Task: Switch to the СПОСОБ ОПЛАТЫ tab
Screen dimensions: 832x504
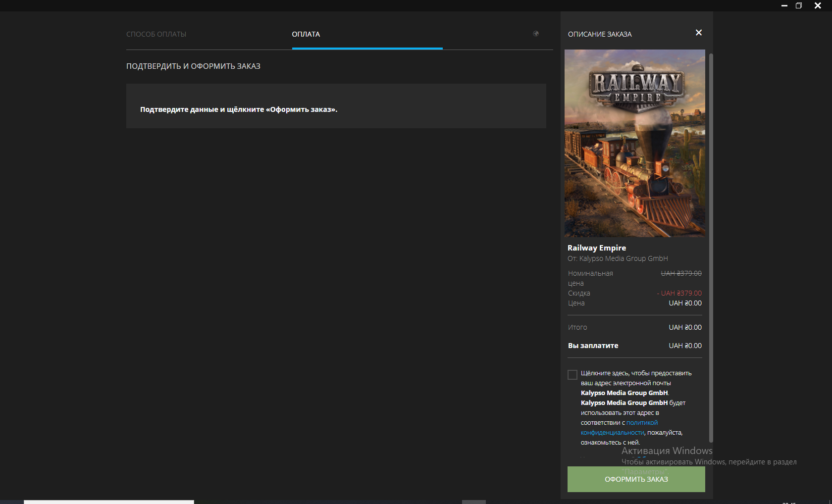Action: click(x=156, y=34)
